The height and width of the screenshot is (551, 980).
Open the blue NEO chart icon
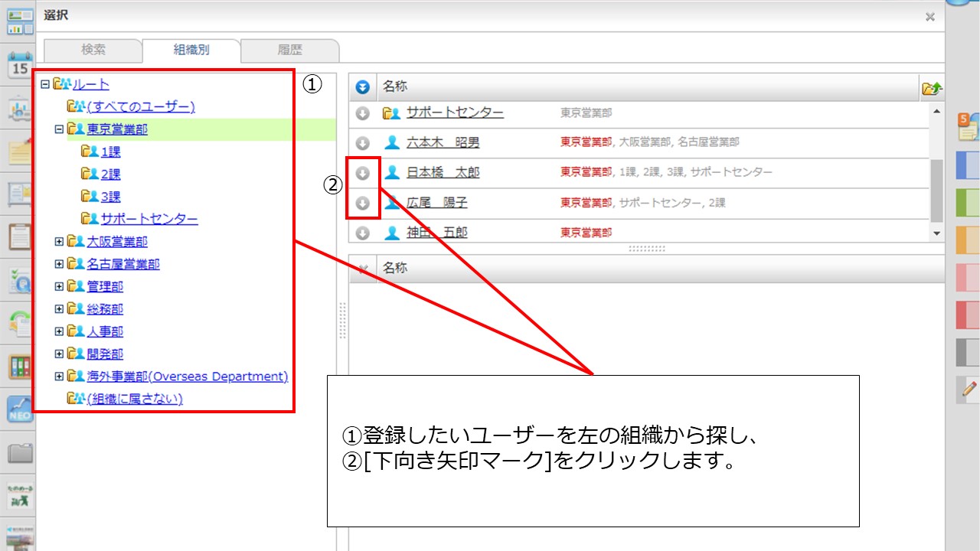20,410
